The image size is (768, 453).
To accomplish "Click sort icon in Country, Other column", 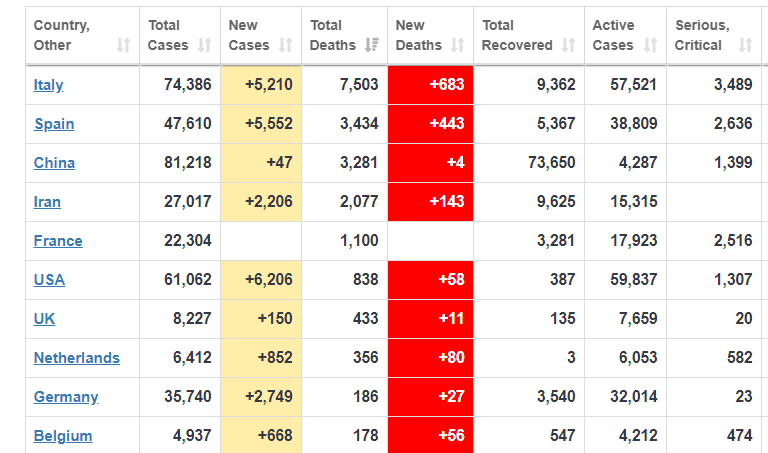I will [123, 45].
